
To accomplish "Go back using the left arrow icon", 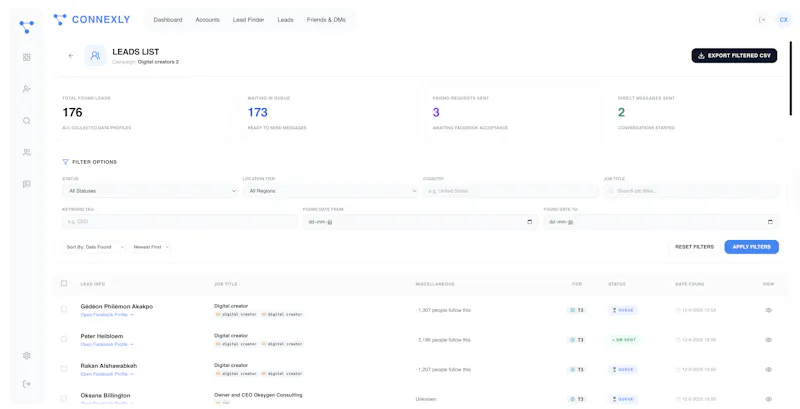I will click(71, 56).
